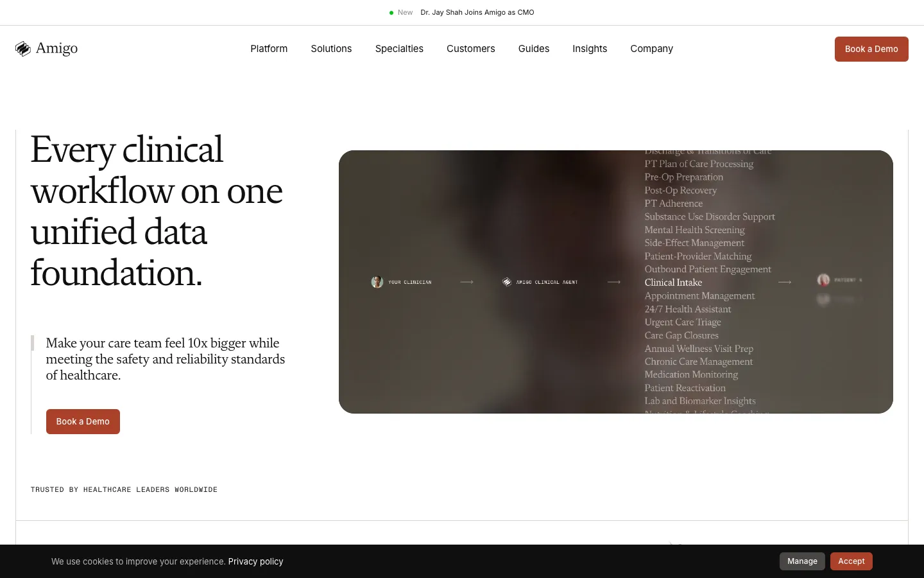Click 'Lab and Biomarker Insights'
The height and width of the screenshot is (578, 924).
point(700,401)
